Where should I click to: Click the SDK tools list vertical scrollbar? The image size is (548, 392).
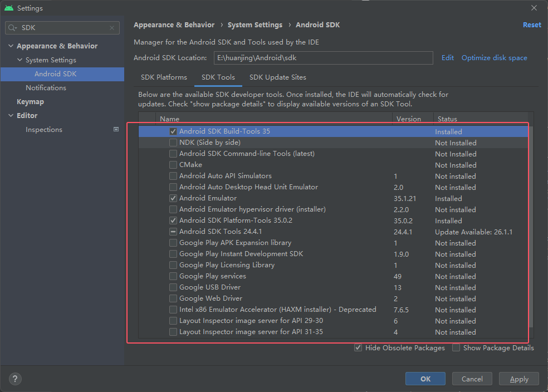coord(531,227)
